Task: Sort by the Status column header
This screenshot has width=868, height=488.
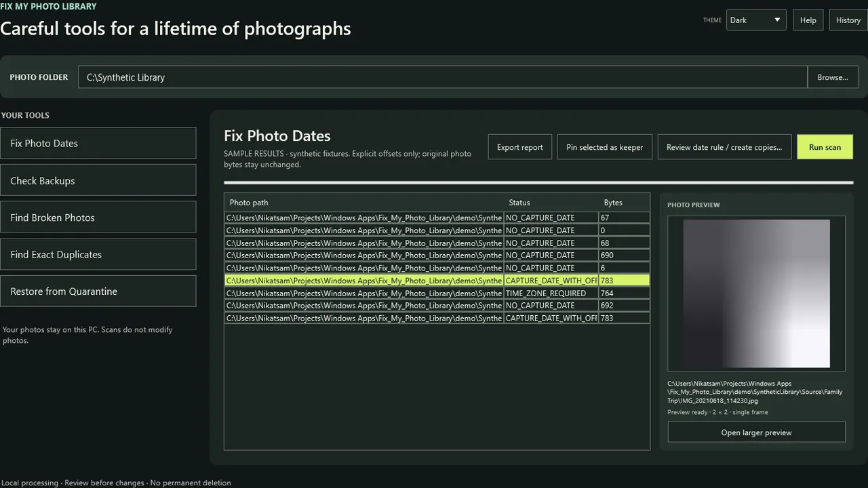Action: (x=551, y=203)
